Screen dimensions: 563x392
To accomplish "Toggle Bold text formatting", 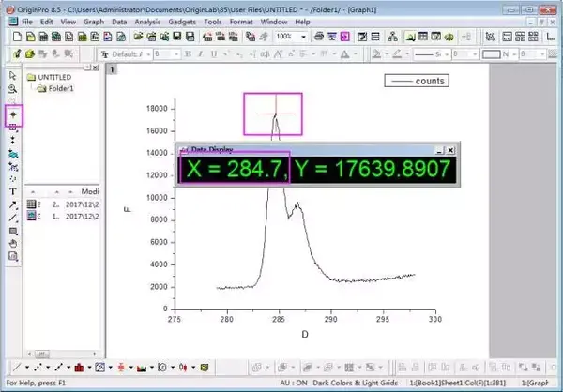I will 188,54.
